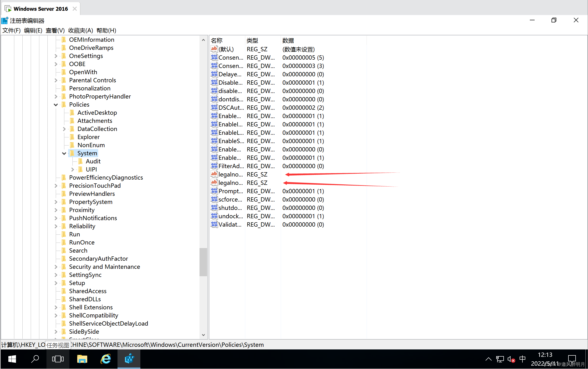Open the Windows Start menu

pos(12,359)
